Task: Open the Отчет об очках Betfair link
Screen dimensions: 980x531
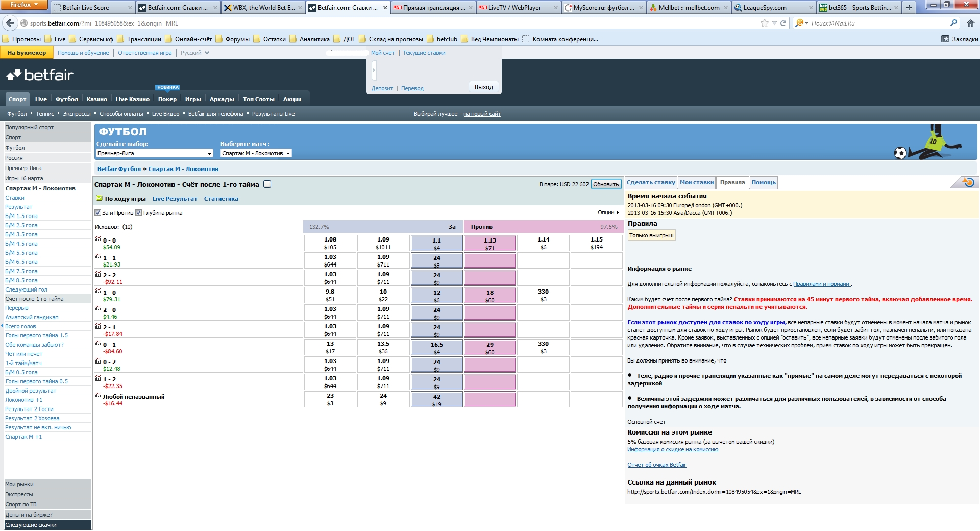Action: coord(657,465)
